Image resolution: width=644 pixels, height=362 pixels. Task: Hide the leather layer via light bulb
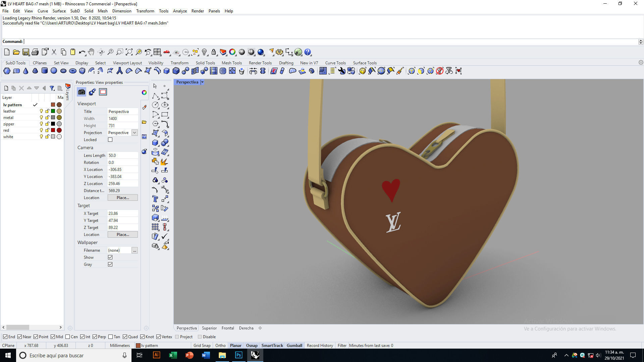[41, 111]
